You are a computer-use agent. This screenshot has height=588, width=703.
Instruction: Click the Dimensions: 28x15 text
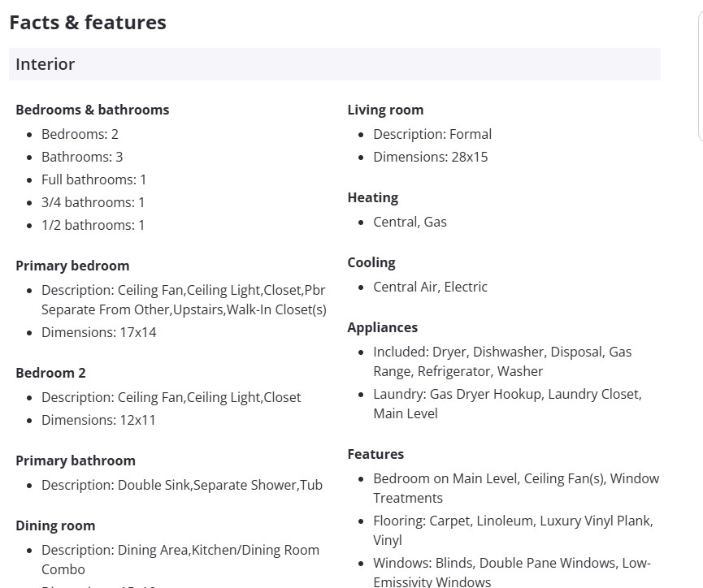pyautogui.click(x=430, y=157)
